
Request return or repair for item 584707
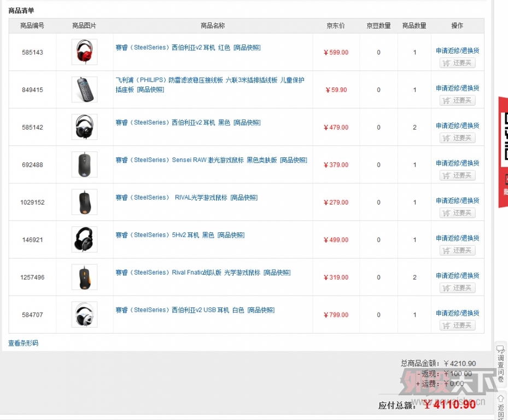click(458, 313)
